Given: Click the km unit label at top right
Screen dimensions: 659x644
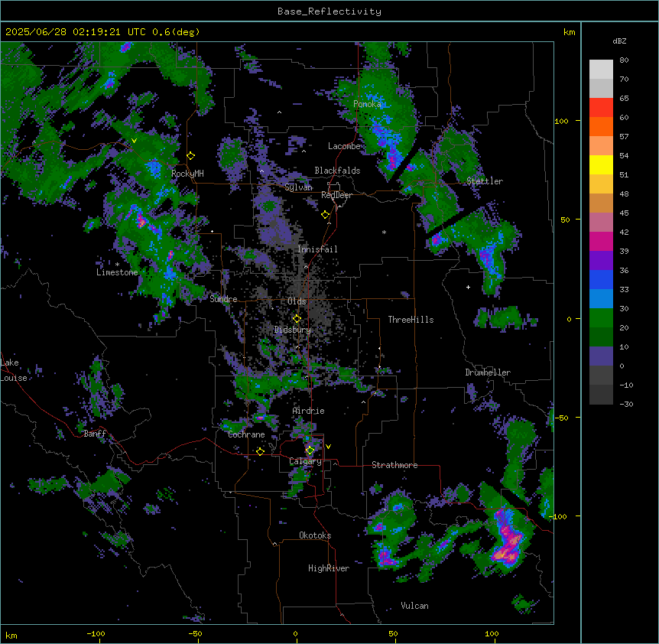Looking at the screenshot, I should pyautogui.click(x=569, y=32).
